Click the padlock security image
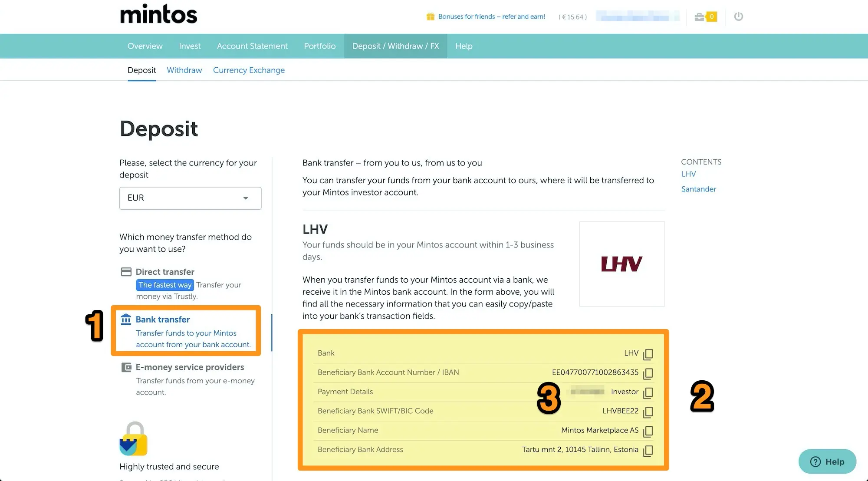The image size is (868, 481). 134,438
